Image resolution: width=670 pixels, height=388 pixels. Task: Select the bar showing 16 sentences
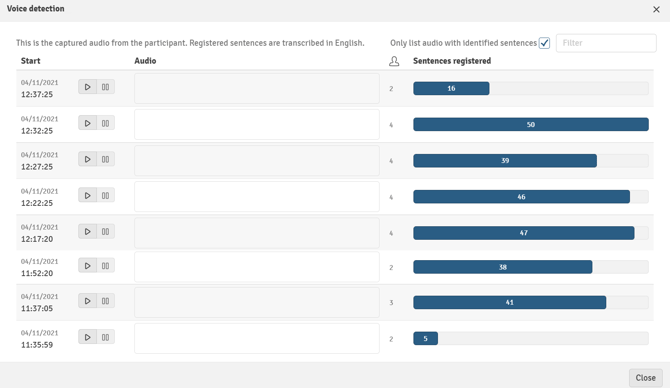tap(451, 88)
